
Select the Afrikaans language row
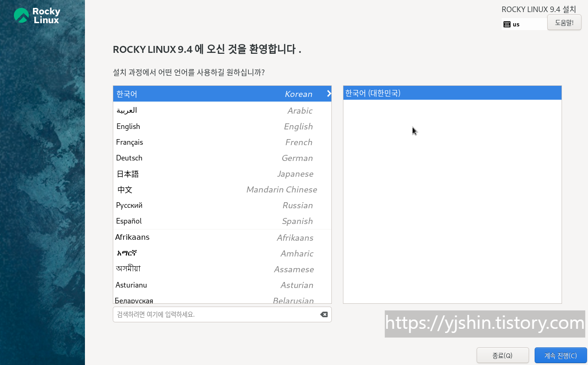pos(222,237)
